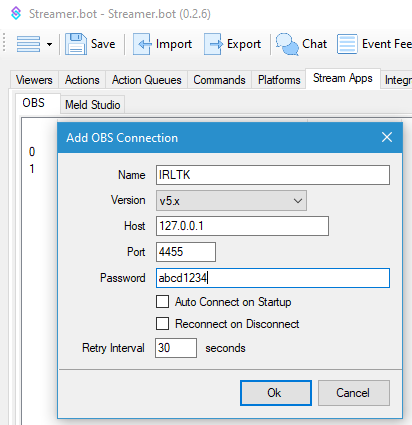Confirm the connection with the Ok button

(x=276, y=393)
